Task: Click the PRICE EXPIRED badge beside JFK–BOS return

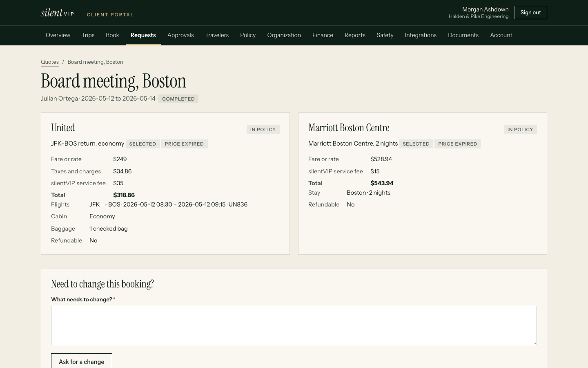Action: [x=184, y=144]
